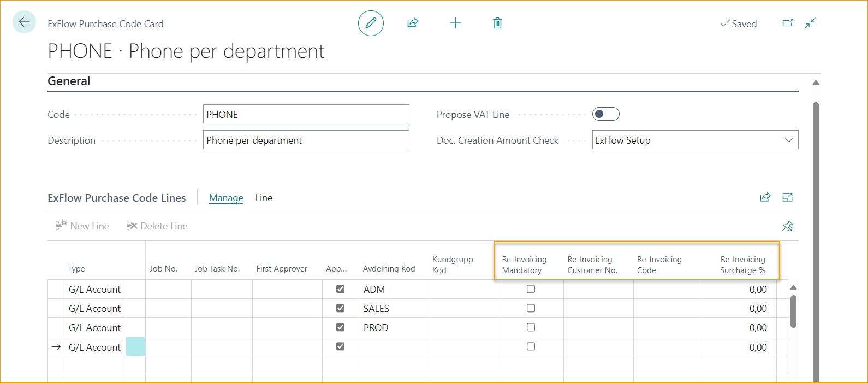The height and width of the screenshot is (383, 868).
Task: Open the Doc. Creation Amount Check dropdown
Action: [x=788, y=140]
